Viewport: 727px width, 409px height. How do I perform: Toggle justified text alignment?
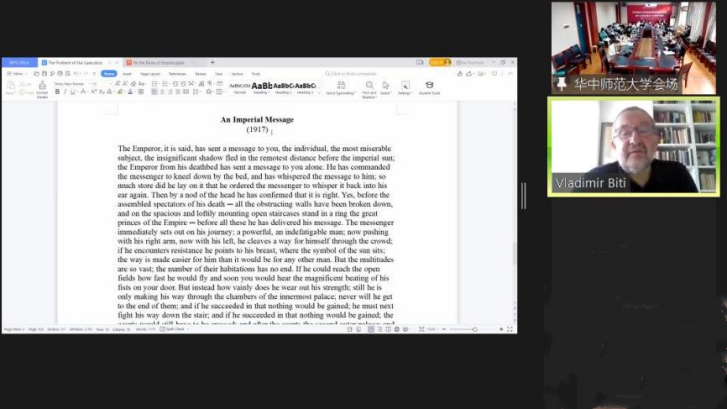point(178,92)
